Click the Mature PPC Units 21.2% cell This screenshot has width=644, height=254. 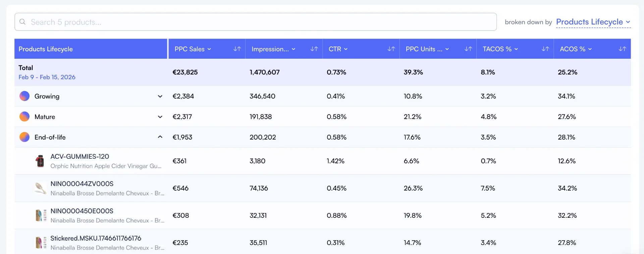413,117
